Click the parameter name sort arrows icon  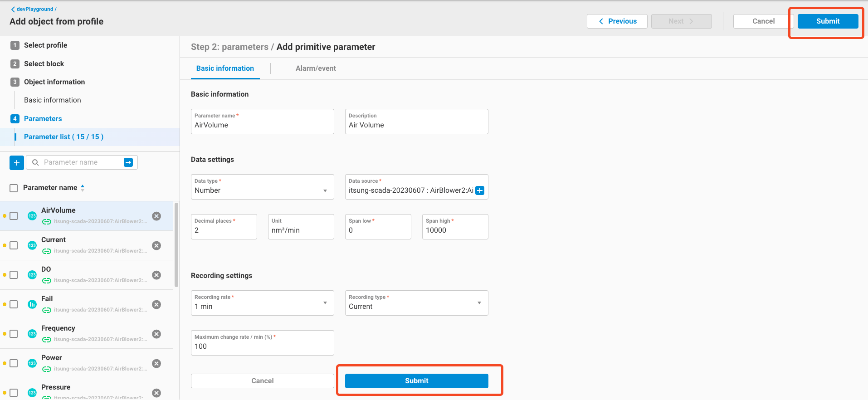(83, 188)
